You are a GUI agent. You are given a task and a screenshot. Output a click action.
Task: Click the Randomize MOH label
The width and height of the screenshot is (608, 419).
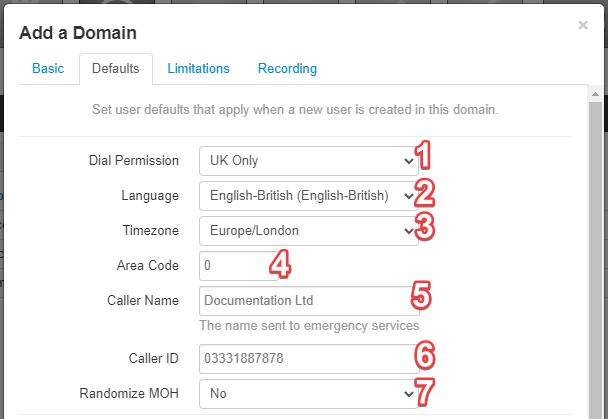[129, 393]
